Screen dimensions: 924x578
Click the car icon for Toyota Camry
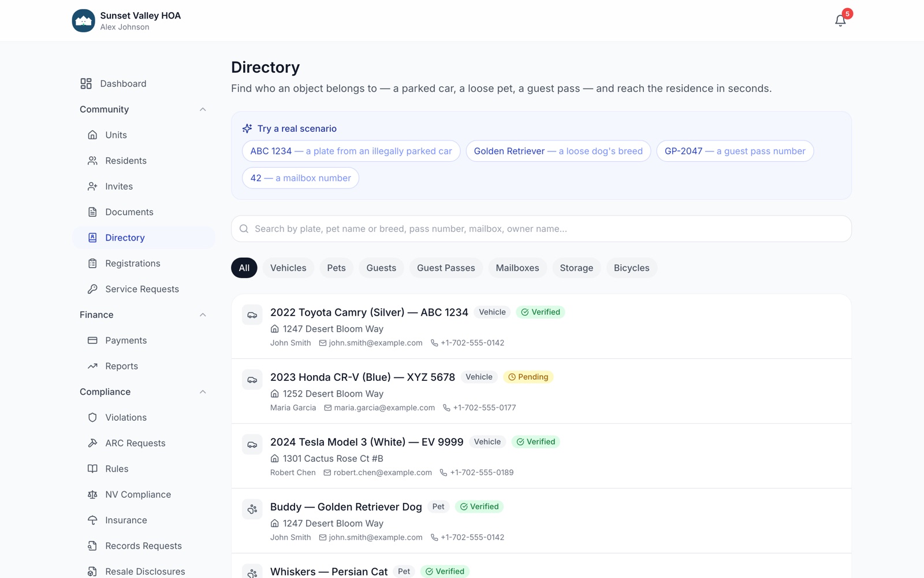(x=252, y=315)
